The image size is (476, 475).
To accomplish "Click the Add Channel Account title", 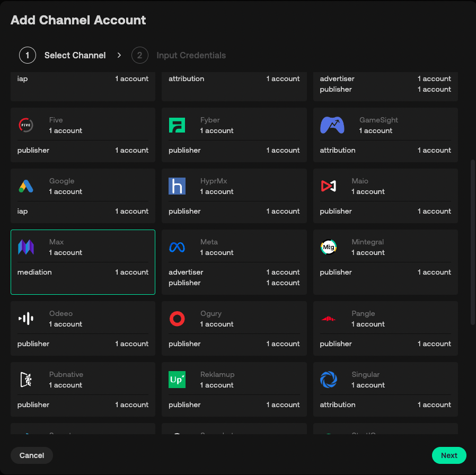I will [x=78, y=20].
